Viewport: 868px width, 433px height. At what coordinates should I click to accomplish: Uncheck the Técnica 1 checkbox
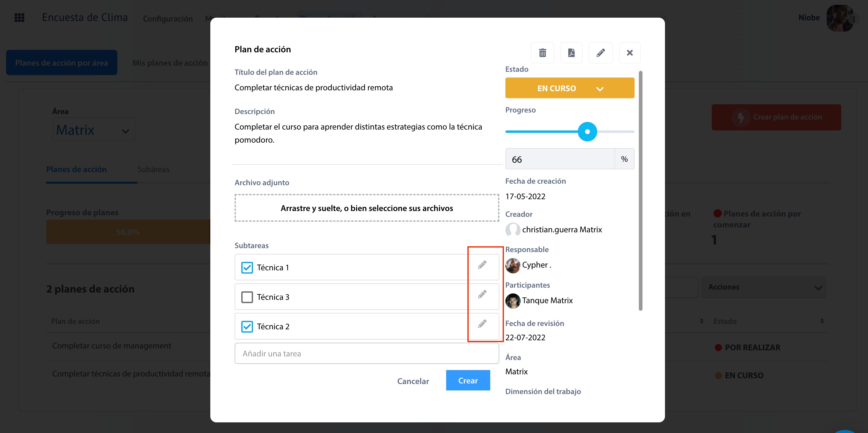pyautogui.click(x=247, y=267)
